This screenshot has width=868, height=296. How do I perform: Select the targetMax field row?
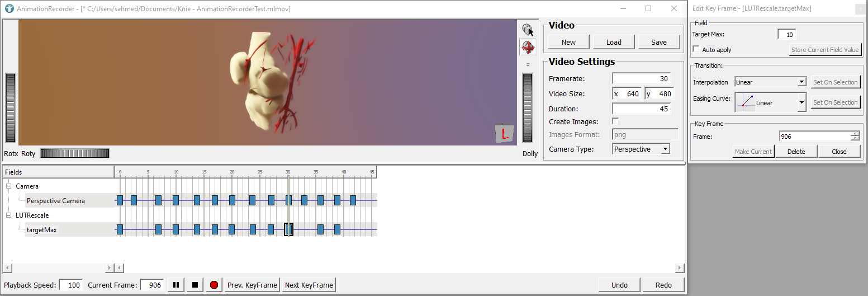(42, 229)
